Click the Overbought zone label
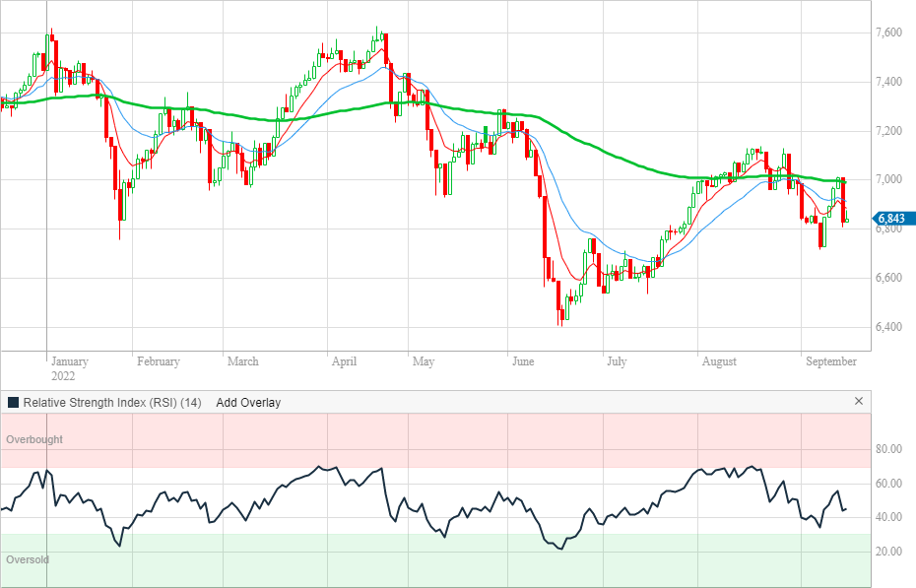 [x=34, y=439]
